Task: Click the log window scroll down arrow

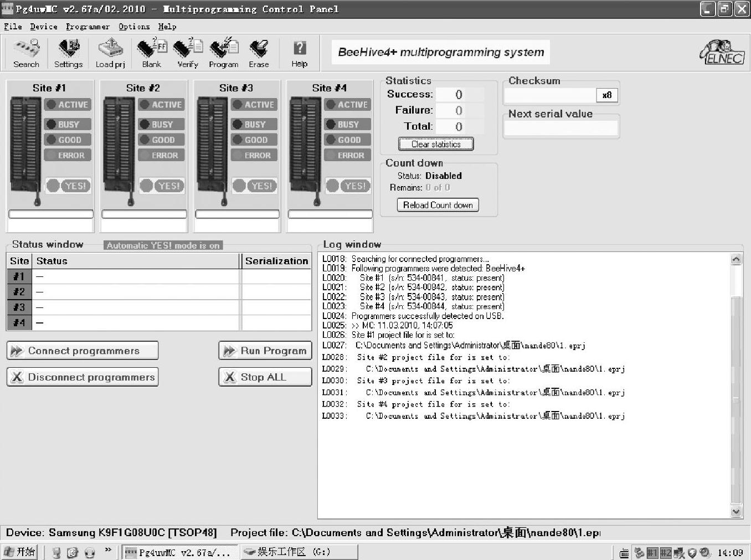Action: click(x=736, y=512)
